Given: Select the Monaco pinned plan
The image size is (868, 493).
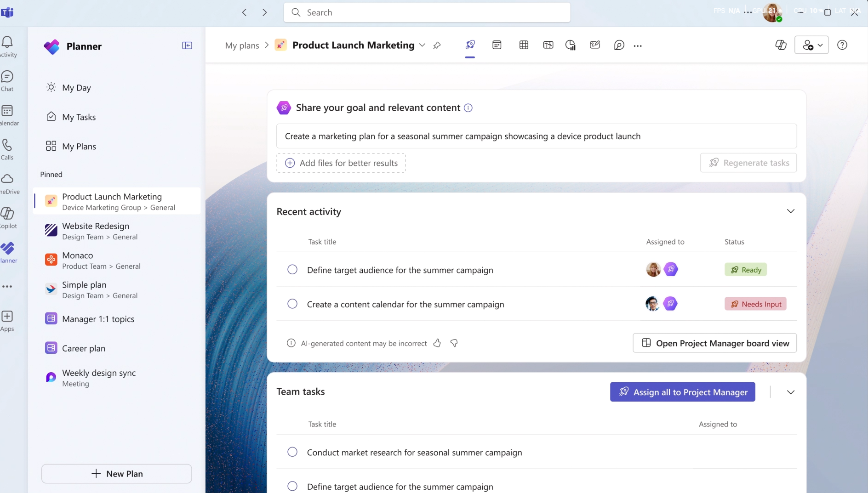Looking at the screenshot, I should tap(117, 260).
